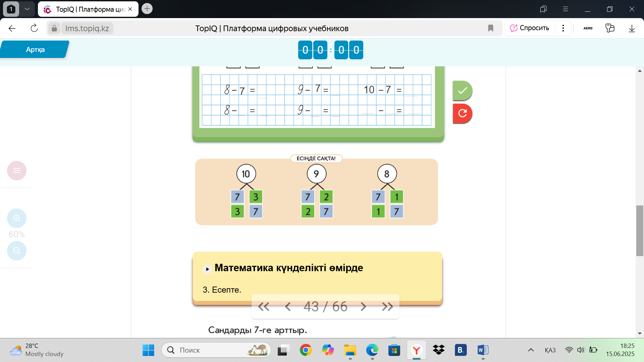This screenshot has width=644, height=362.
Task: Go to the previous page with the single-left arrow
Action: click(x=287, y=306)
